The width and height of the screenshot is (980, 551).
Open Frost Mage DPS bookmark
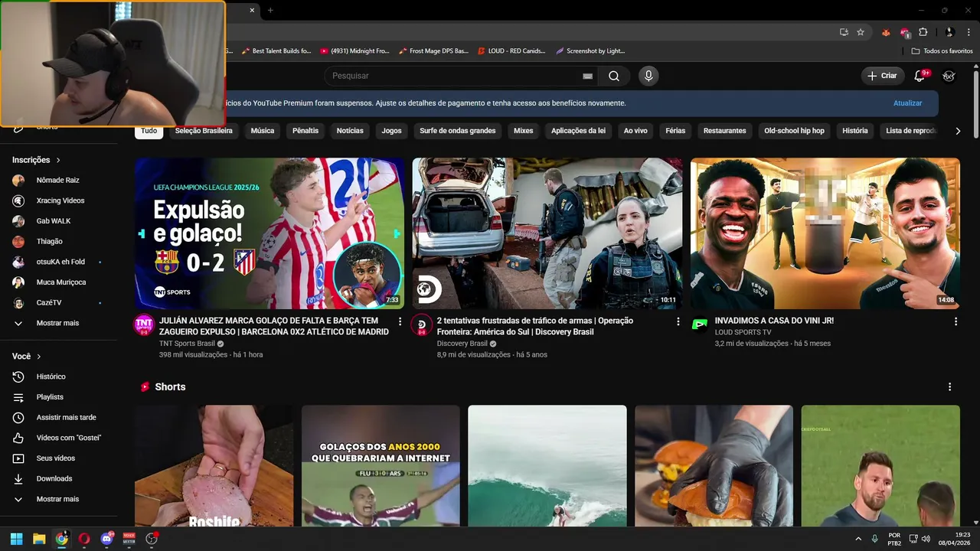point(433,51)
